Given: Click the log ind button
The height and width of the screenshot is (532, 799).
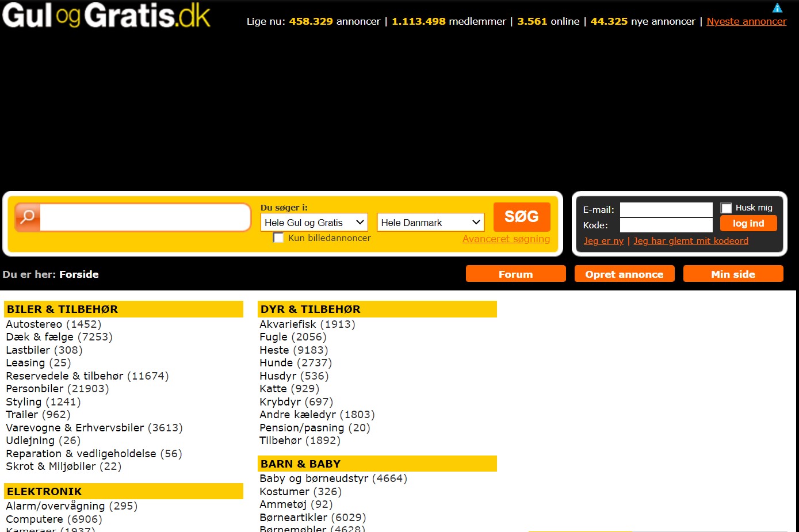Looking at the screenshot, I should point(748,223).
